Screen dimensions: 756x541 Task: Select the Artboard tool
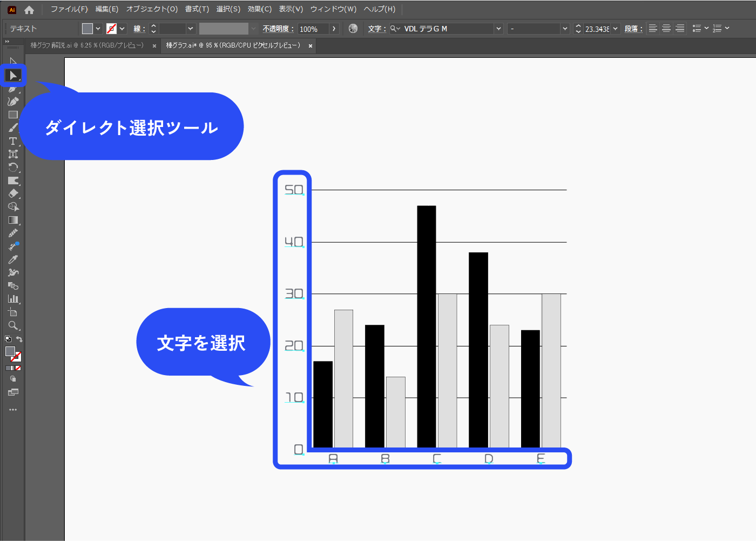[x=13, y=312]
